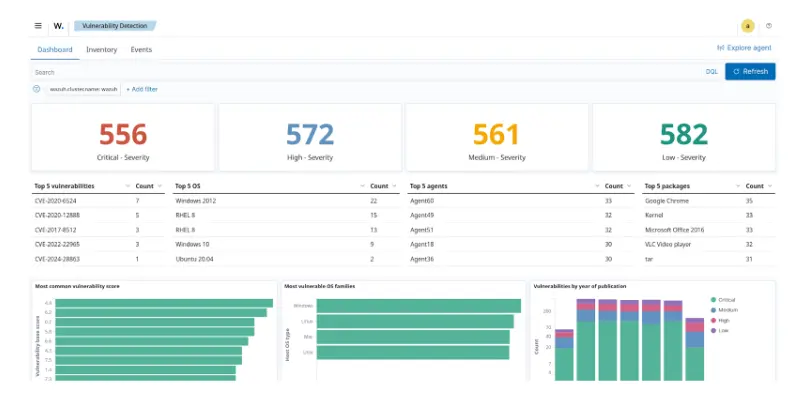
Task: Click Agent18 in Top 5 agents
Action: 422,244
